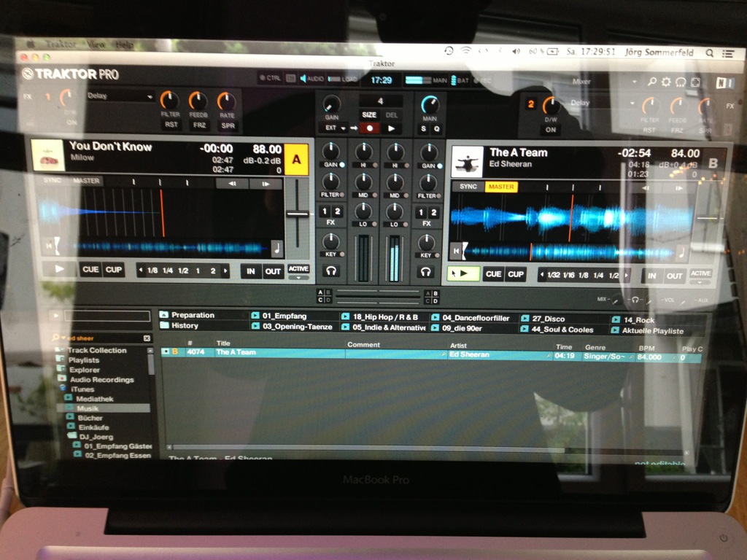Expand the panel below Deck B's ACTIVE button
The image size is (747, 560).
pyautogui.click(x=700, y=282)
